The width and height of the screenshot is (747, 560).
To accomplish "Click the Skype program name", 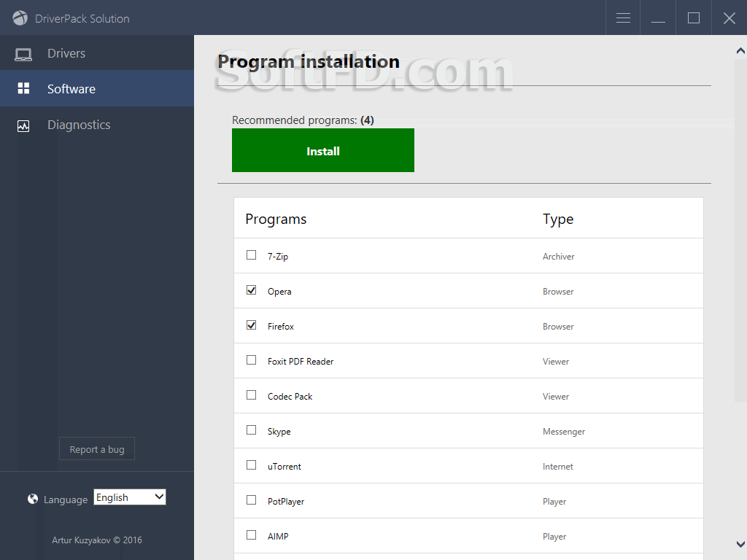I will pos(279,432).
